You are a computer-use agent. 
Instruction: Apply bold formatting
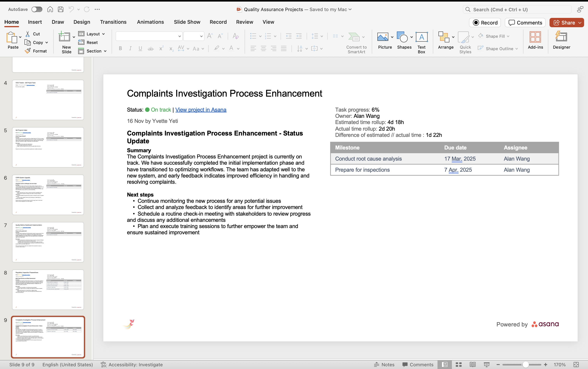click(x=120, y=48)
